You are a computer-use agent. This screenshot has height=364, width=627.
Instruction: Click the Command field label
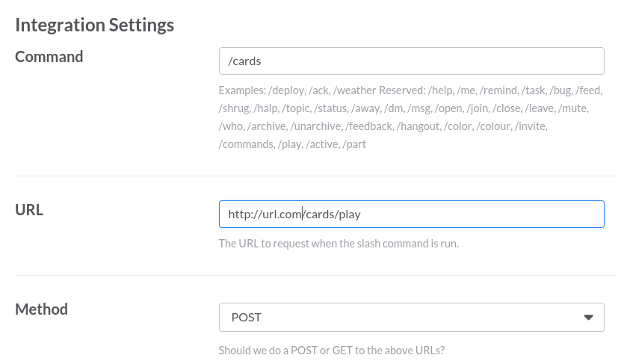(x=49, y=57)
